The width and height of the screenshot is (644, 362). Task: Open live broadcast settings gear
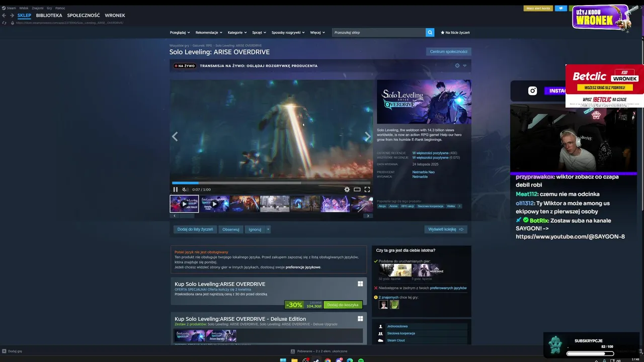(x=457, y=65)
